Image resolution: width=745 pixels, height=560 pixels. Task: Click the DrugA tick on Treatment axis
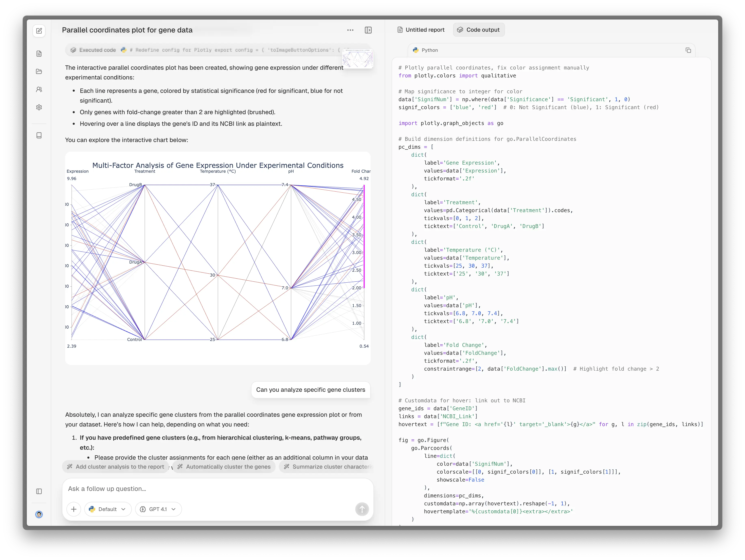tap(135, 262)
